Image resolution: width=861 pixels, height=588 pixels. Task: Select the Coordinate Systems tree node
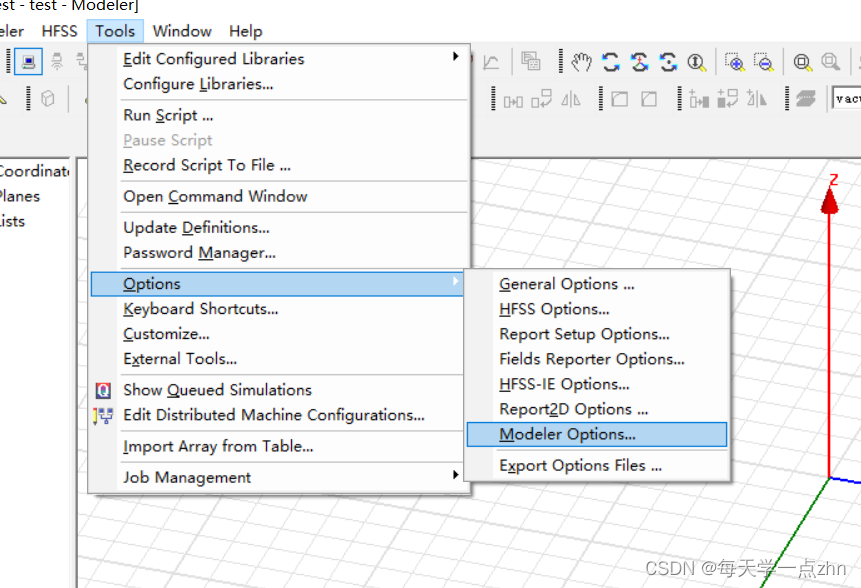35,171
